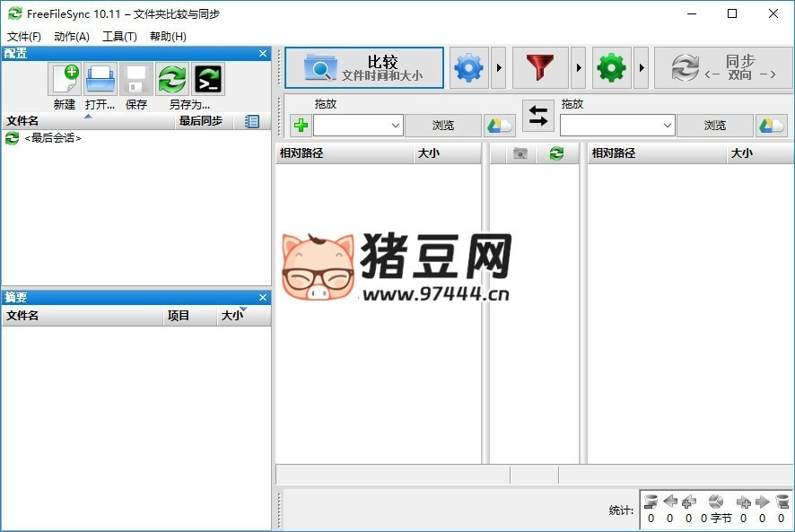Save as batch job terminal icon
795x532 pixels.
coord(208,79)
